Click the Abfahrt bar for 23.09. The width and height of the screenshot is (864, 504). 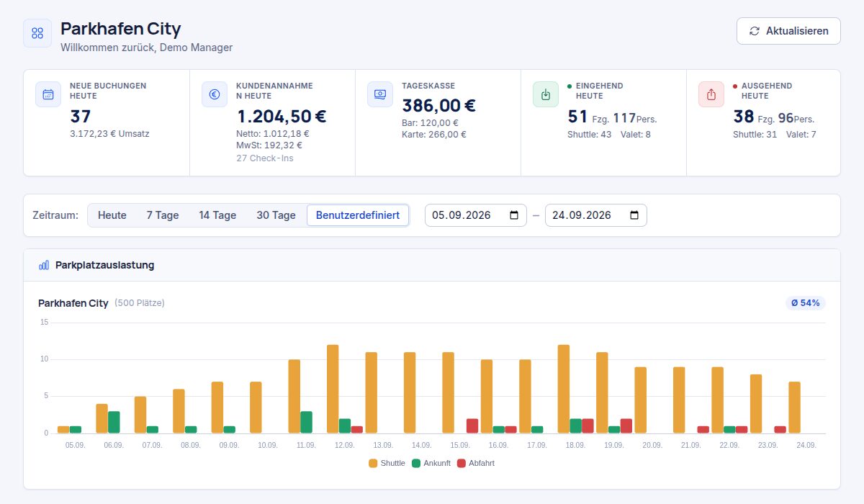[780, 430]
